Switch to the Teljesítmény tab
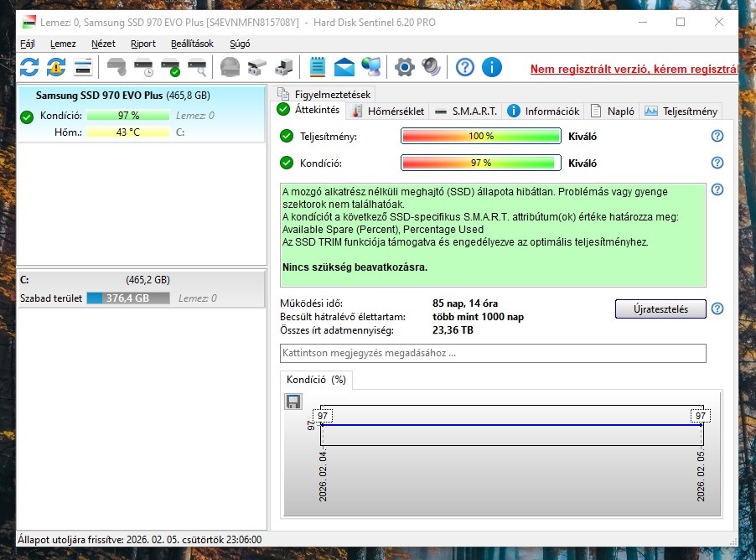This screenshot has height=560, width=756. [x=681, y=111]
